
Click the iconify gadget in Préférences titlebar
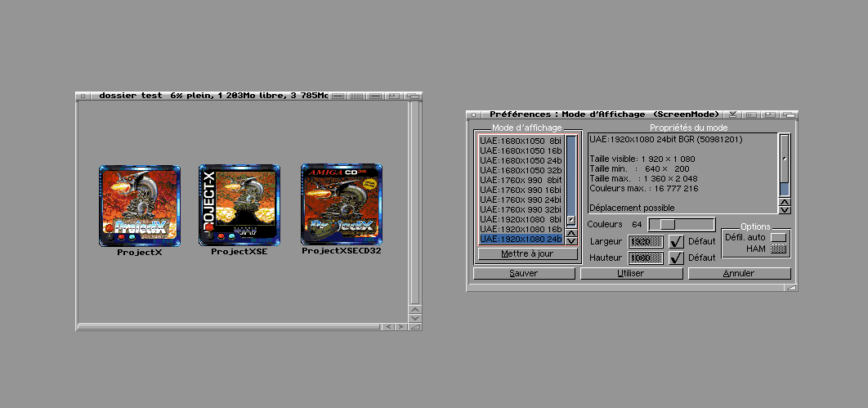732,114
